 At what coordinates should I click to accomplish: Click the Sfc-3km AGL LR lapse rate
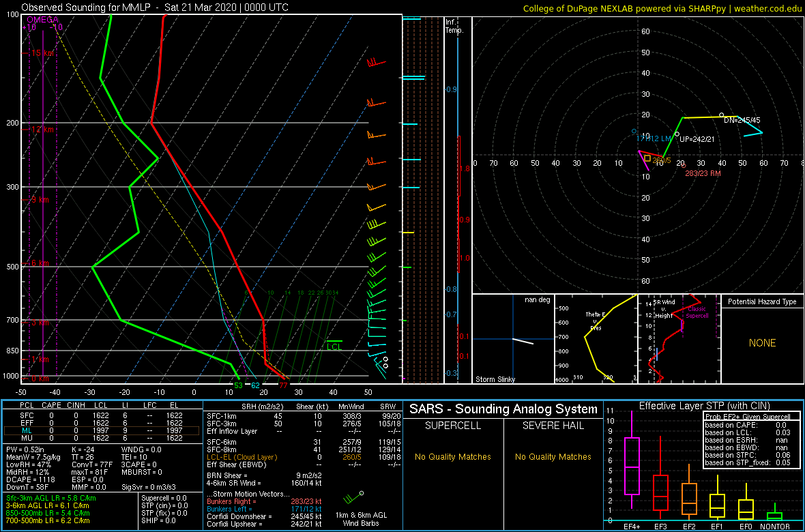(x=50, y=499)
